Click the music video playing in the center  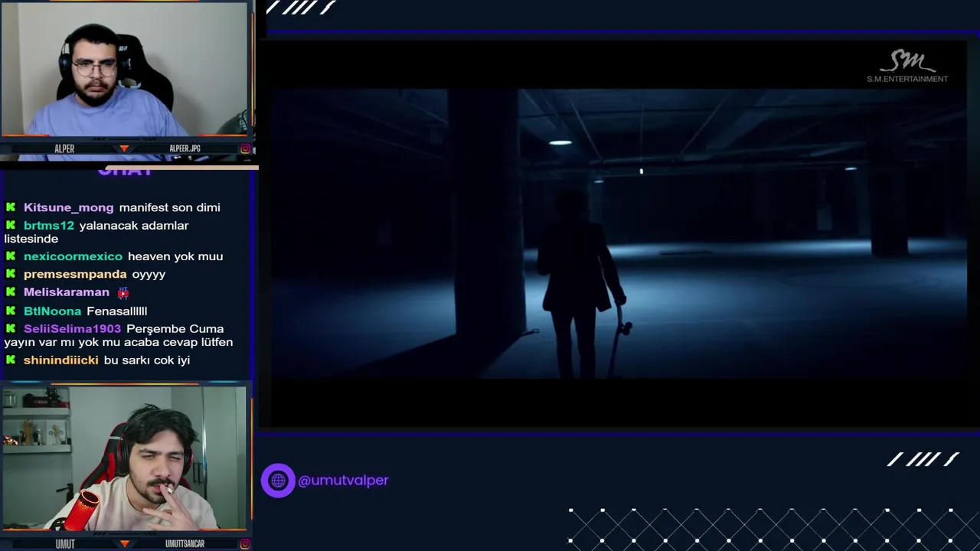pos(619,233)
